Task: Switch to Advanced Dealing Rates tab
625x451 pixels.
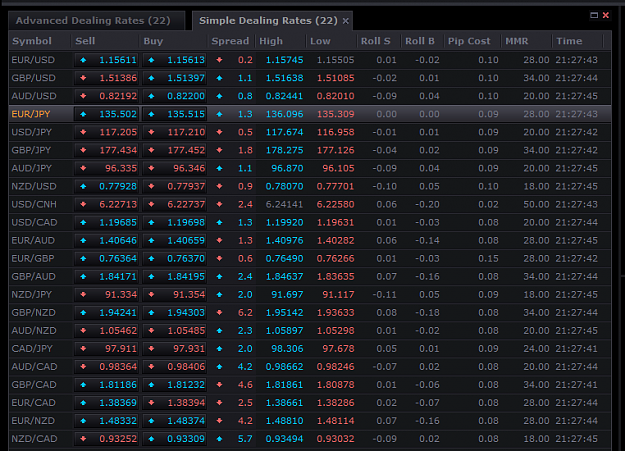Action: [x=96, y=21]
